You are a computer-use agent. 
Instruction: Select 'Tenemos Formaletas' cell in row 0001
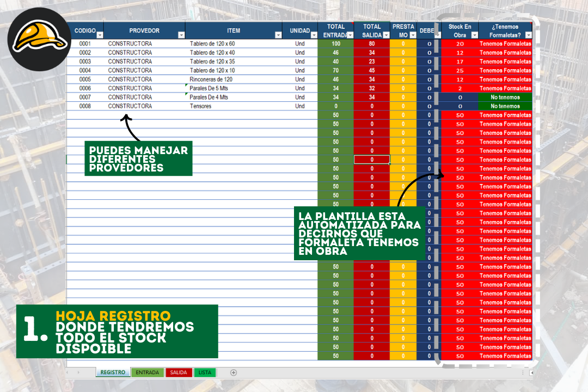click(505, 44)
